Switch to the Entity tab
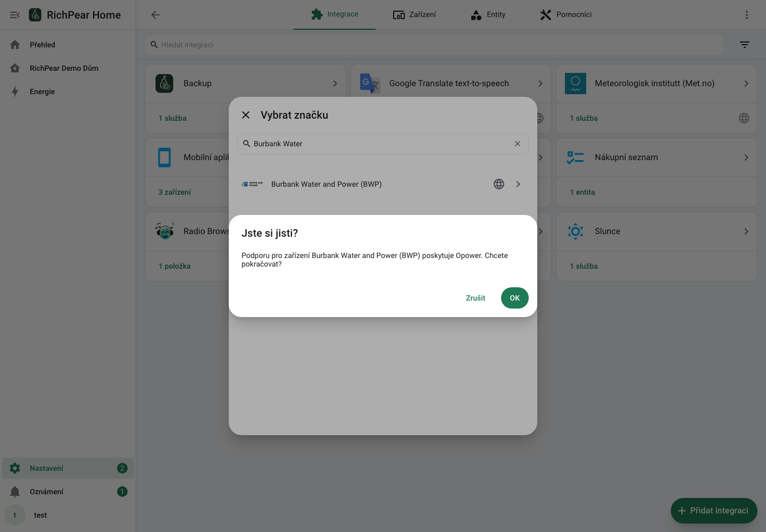Screen dimensions: 766x532 tap(488, 14)
